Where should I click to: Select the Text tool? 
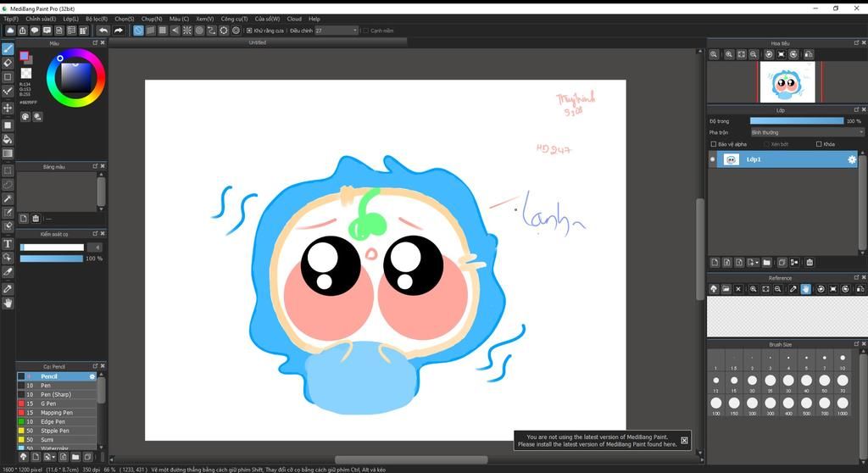[8, 243]
